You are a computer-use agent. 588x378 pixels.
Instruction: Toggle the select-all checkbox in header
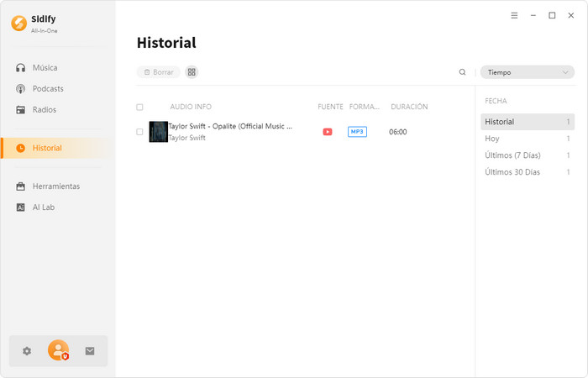[x=139, y=108]
